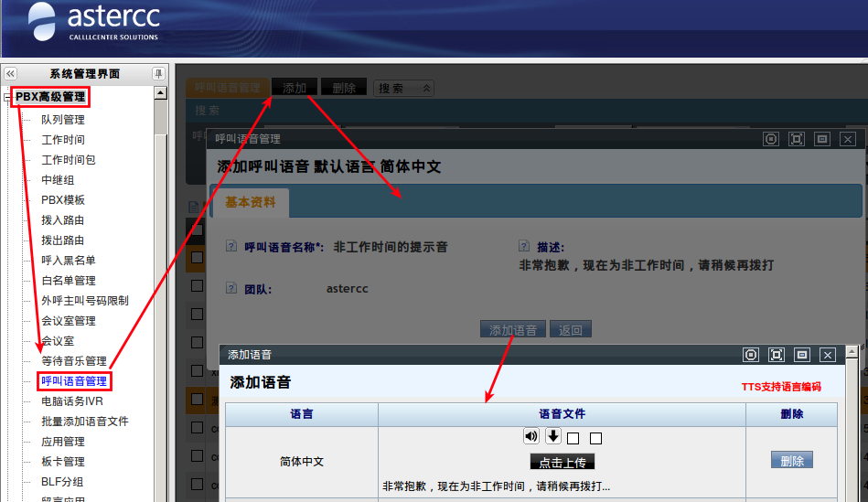This screenshot has width=868, height=502.
Task: Tick first checkbox after download icon
Action: [x=573, y=439]
